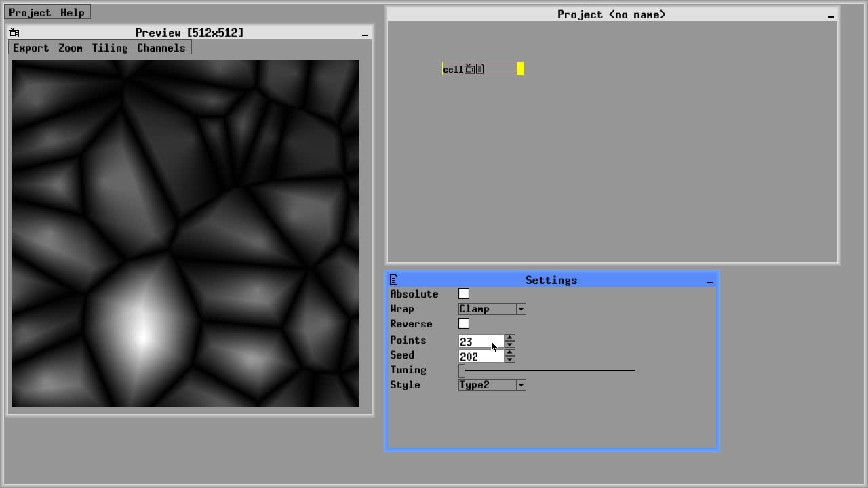Click Export in the Preview window
This screenshot has width=868, height=488.
(31, 48)
